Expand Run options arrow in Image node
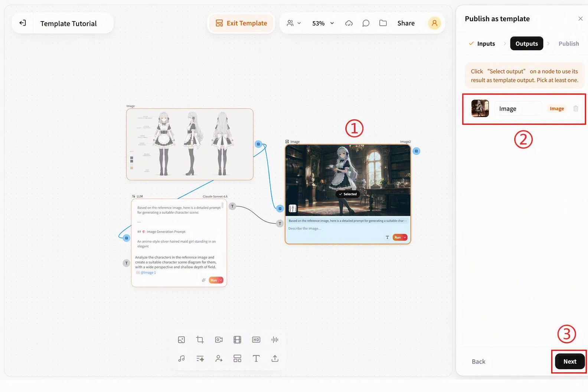Screen dimensions: 588x392 pos(405,237)
